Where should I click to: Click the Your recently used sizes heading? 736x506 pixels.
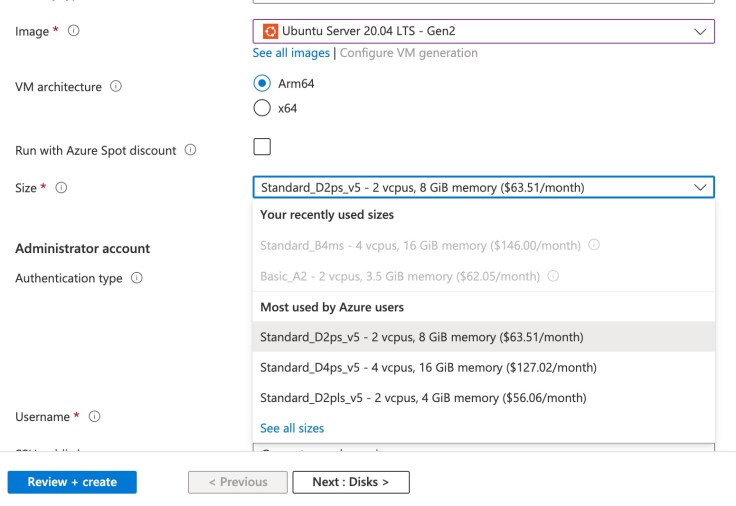click(x=327, y=215)
